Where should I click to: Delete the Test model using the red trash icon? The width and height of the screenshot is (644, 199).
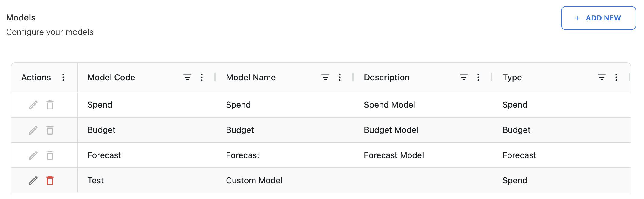(50, 180)
